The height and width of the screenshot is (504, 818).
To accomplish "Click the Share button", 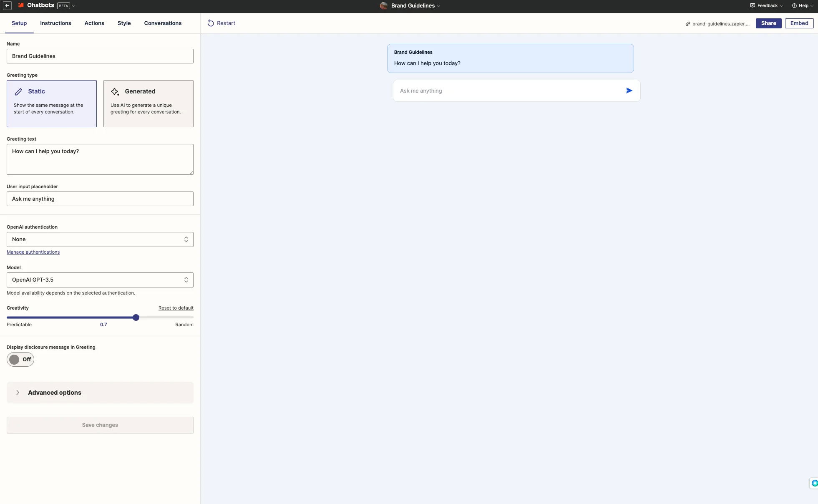I will point(768,23).
